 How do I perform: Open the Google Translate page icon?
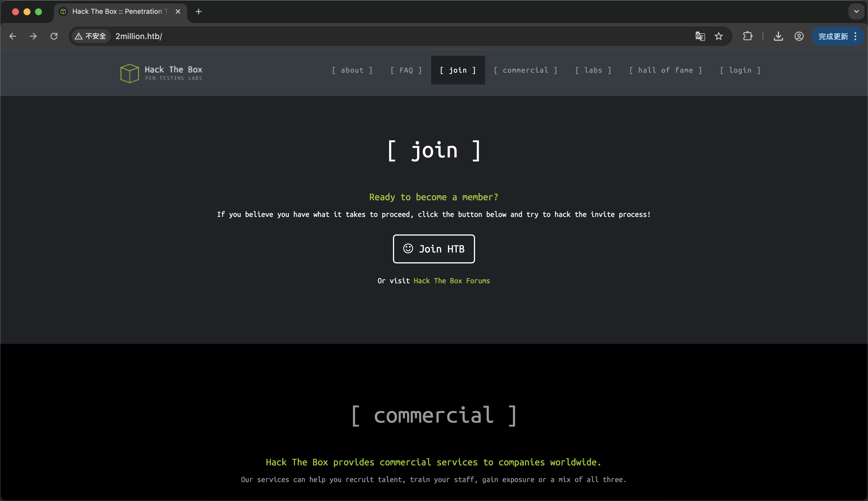(x=700, y=36)
